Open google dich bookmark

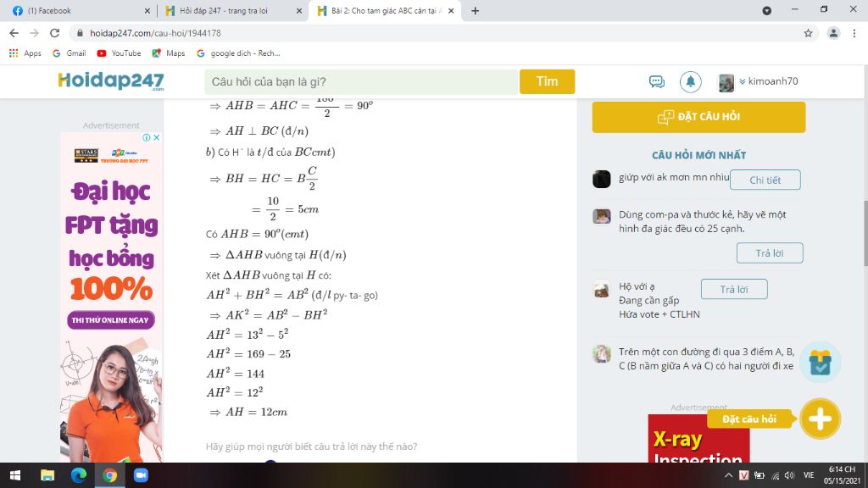coord(238,53)
